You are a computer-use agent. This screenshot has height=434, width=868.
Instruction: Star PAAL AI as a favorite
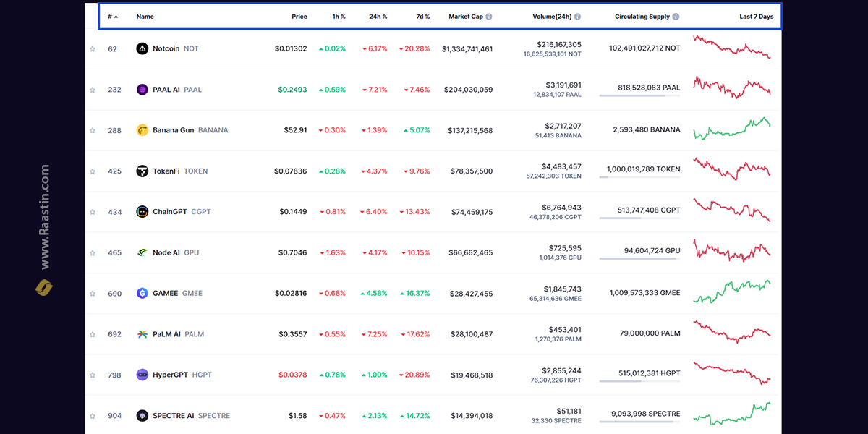[93, 90]
